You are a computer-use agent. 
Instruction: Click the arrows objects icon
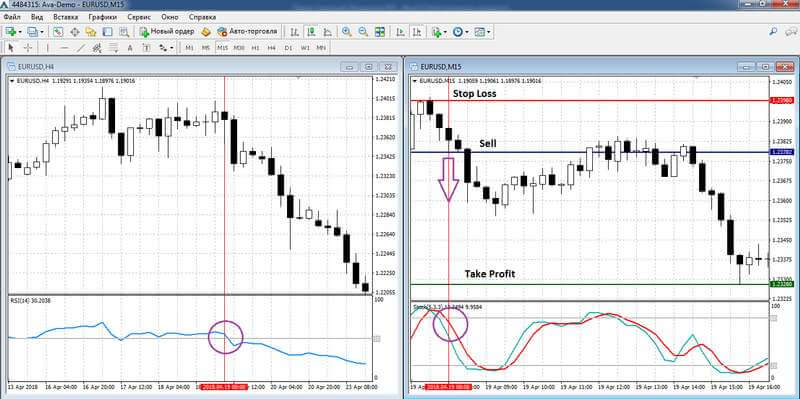pos(163,47)
